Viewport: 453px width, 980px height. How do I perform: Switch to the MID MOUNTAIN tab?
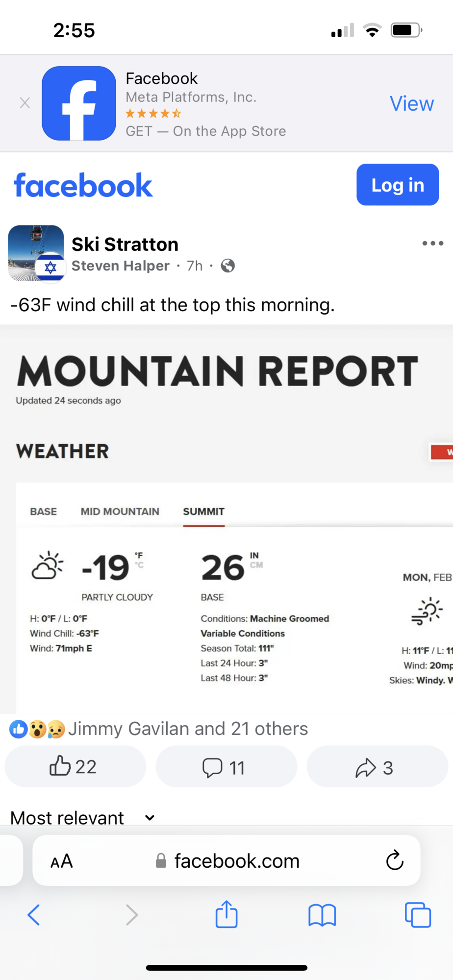120,512
